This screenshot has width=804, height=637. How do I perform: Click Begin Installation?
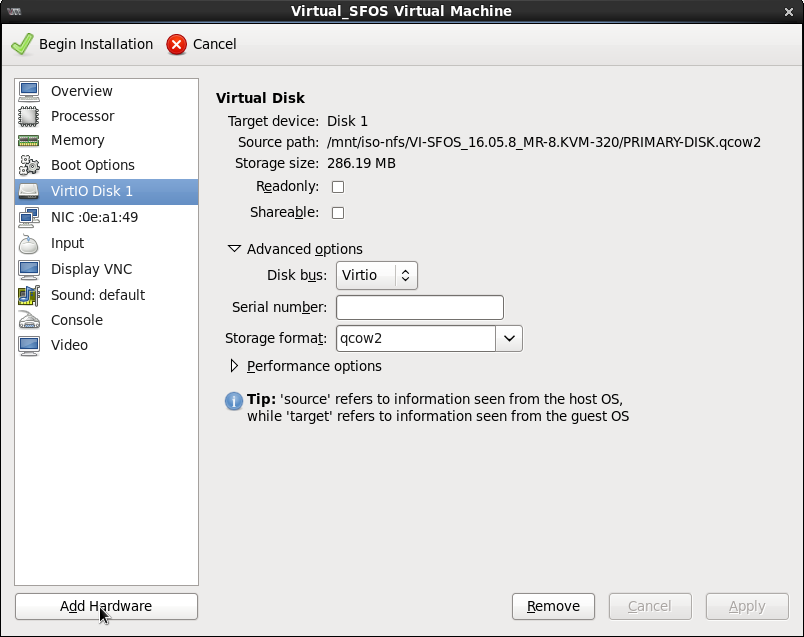pyautogui.click(x=82, y=44)
